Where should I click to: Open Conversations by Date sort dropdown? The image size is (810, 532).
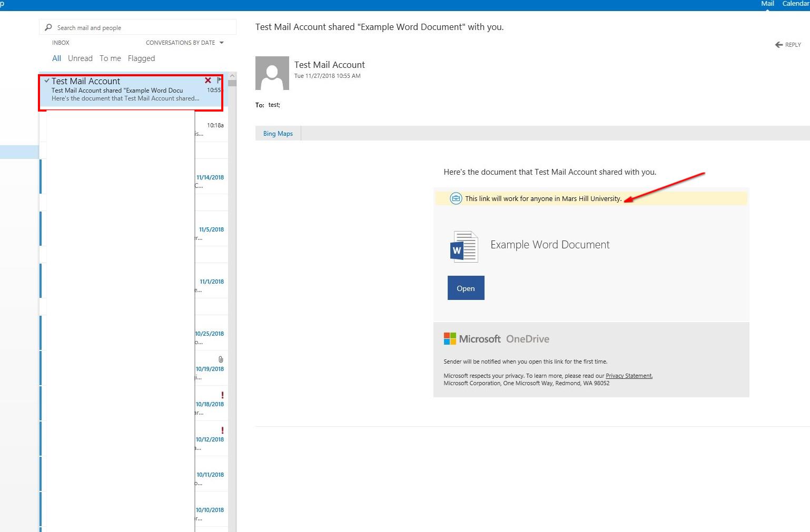[x=184, y=43]
